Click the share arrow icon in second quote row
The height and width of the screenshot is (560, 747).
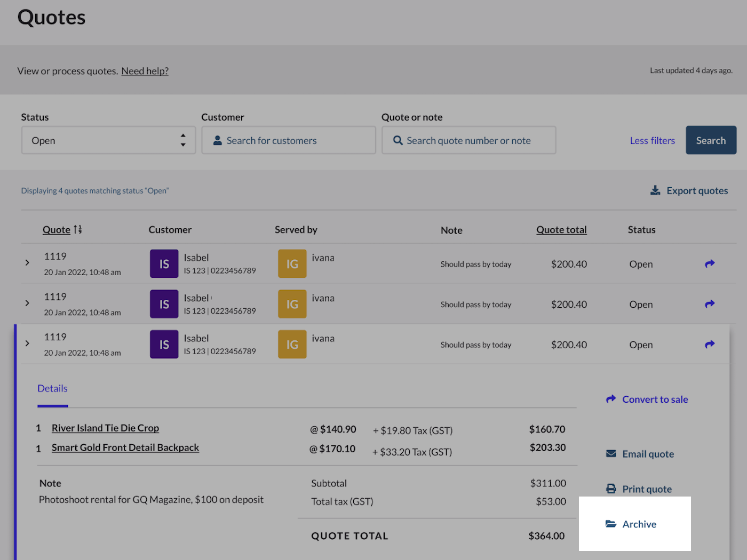[x=710, y=304]
